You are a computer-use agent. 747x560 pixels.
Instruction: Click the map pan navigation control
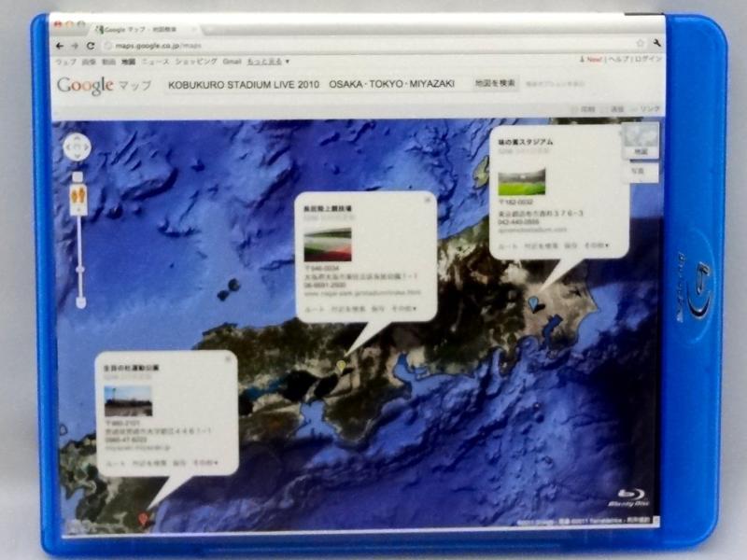[77, 148]
